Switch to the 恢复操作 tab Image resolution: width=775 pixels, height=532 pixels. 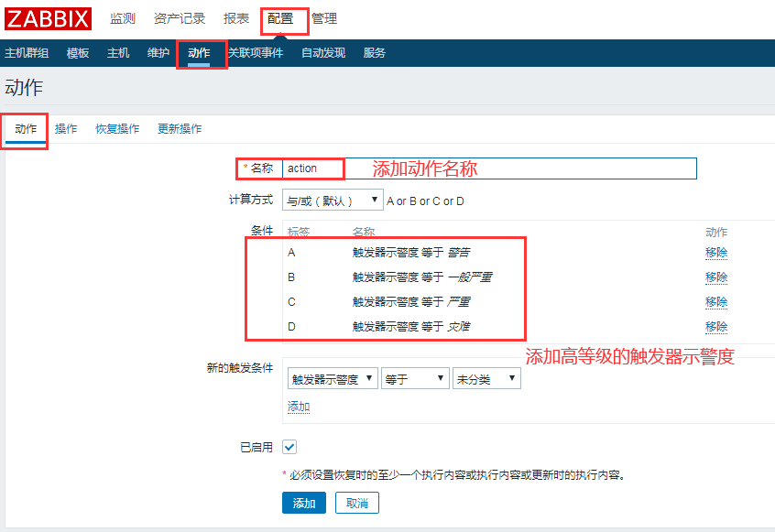click(x=117, y=129)
